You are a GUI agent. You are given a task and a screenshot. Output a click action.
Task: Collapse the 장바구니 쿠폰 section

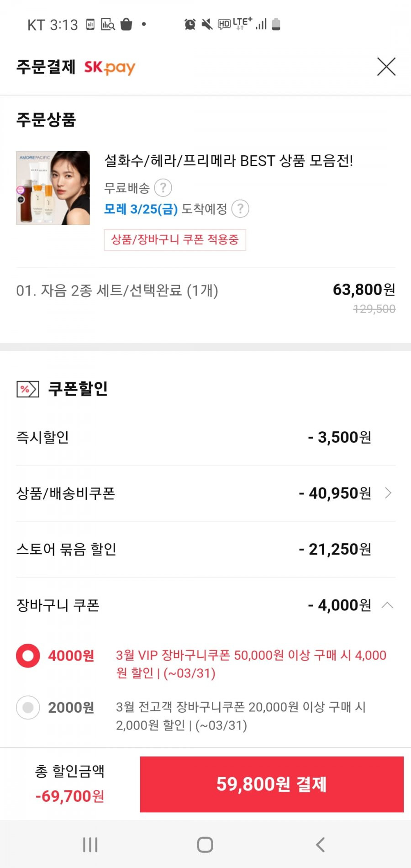pos(387,605)
